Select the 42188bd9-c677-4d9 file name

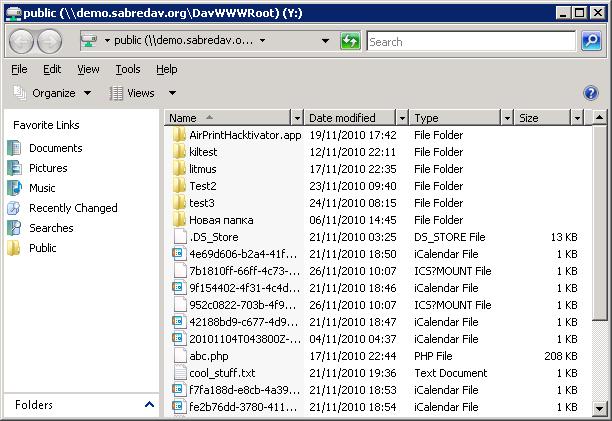click(244, 322)
